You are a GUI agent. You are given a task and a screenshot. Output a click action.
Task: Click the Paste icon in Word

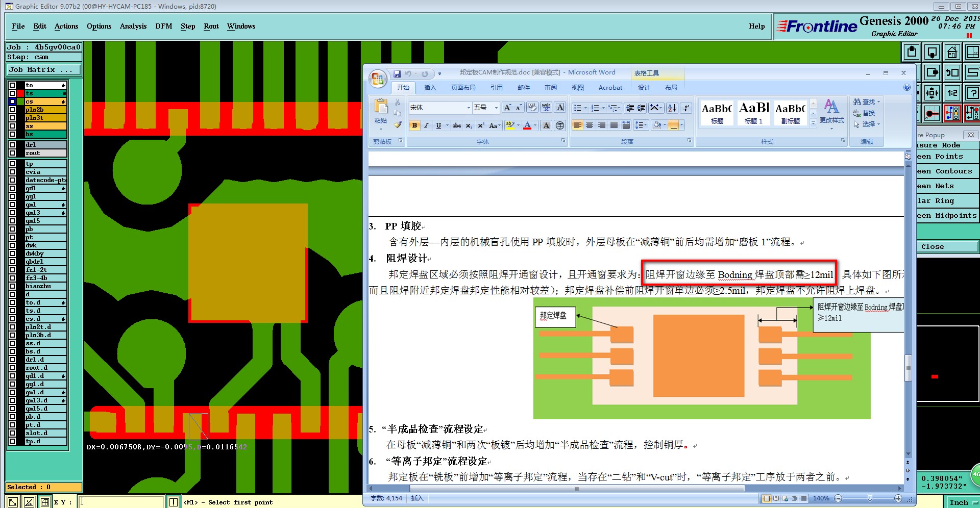point(381,106)
